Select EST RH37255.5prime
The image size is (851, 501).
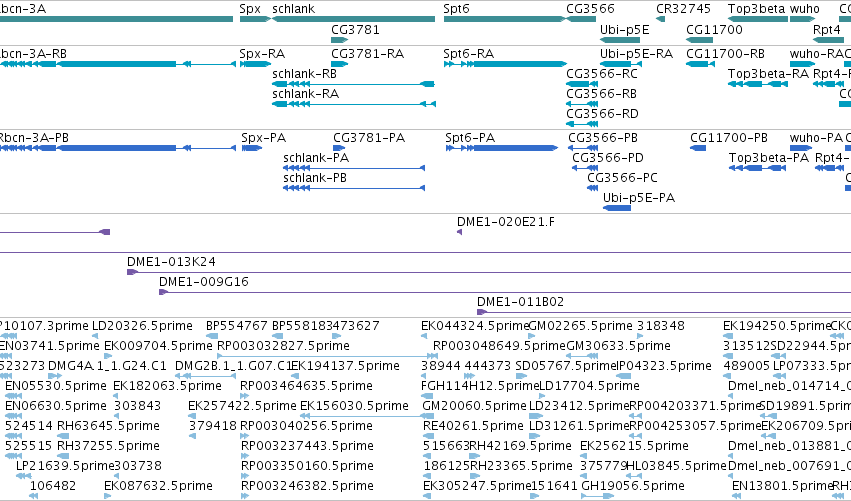coord(109,447)
